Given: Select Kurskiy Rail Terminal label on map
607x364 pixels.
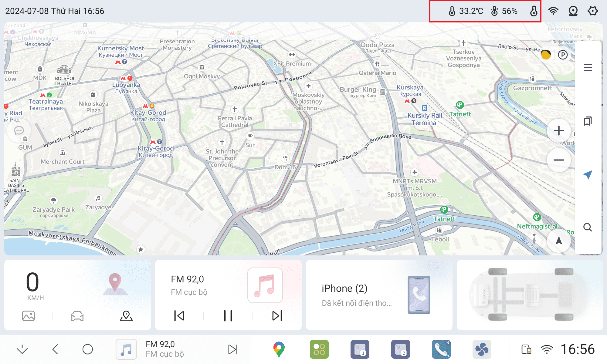Looking at the screenshot, I should click(425, 119).
